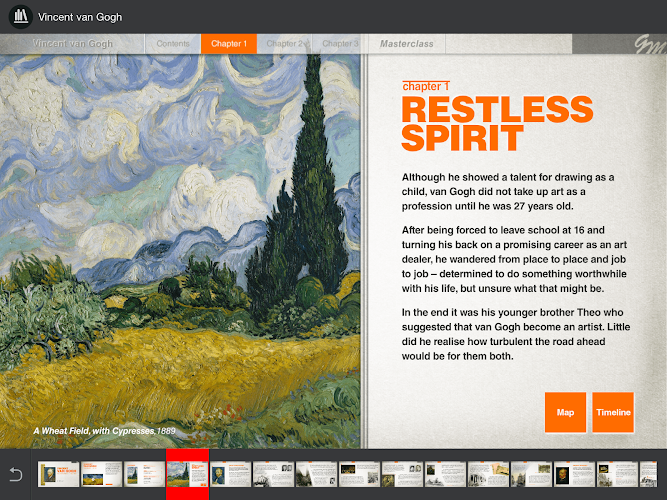667x500 pixels.
Task: Click the red highlighted current page thumbnail
Action: coord(187,474)
